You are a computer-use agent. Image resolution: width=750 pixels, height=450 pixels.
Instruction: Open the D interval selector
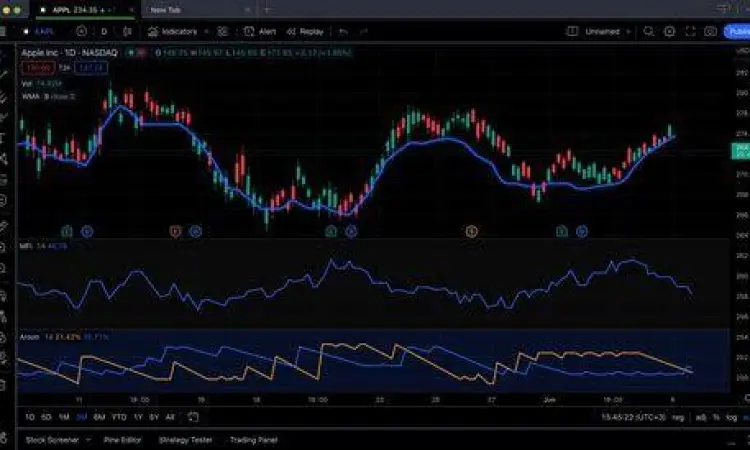tap(104, 32)
